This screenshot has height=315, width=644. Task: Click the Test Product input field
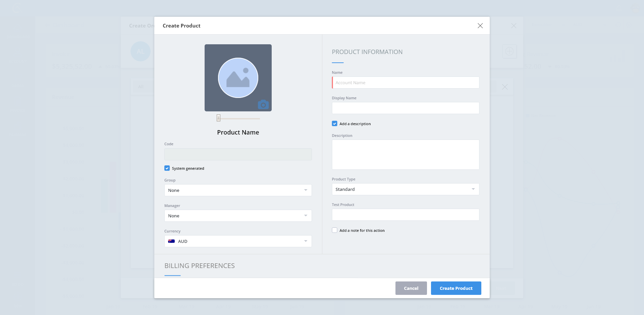point(405,215)
